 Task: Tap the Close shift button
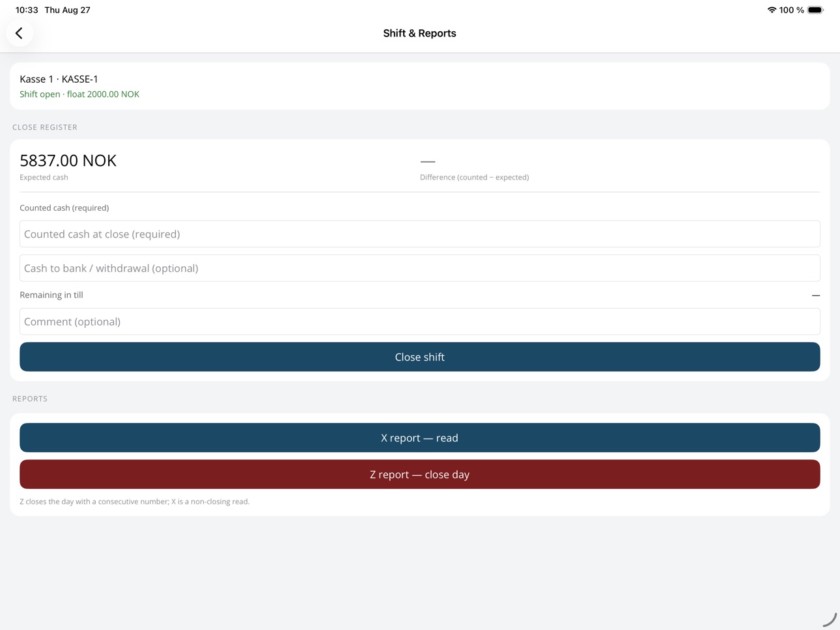click(420, 357)
